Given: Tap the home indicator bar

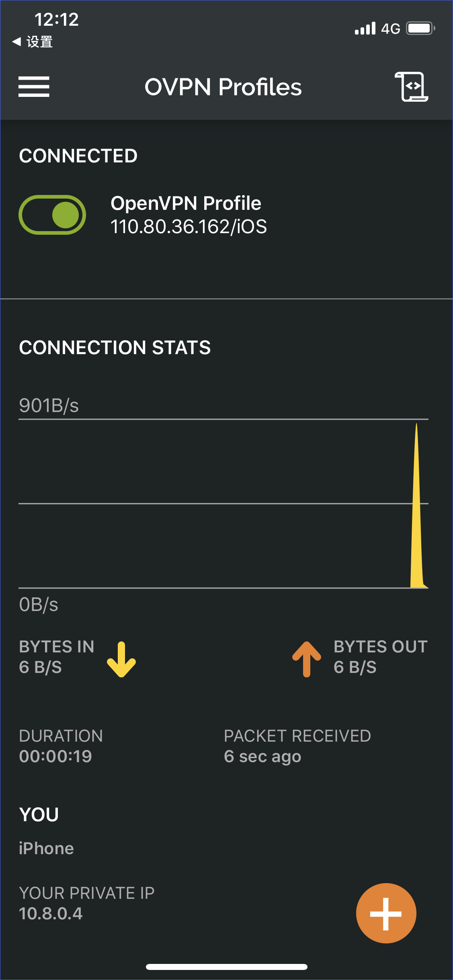Looking at the screenshot, I should pyautogui.click(x=227, y=967).
